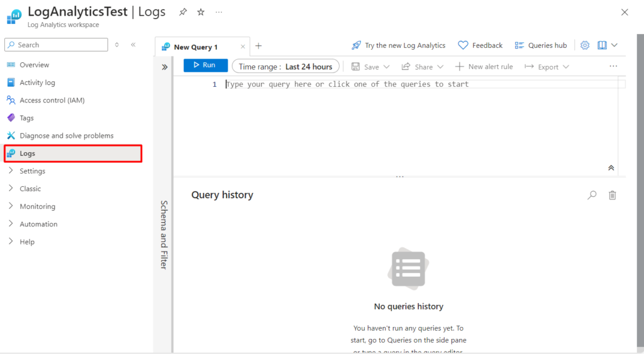The height and width of the screenshot is (354, 644).
Task: Delete query history with trash icon
Action: click(x=613, y=195)
